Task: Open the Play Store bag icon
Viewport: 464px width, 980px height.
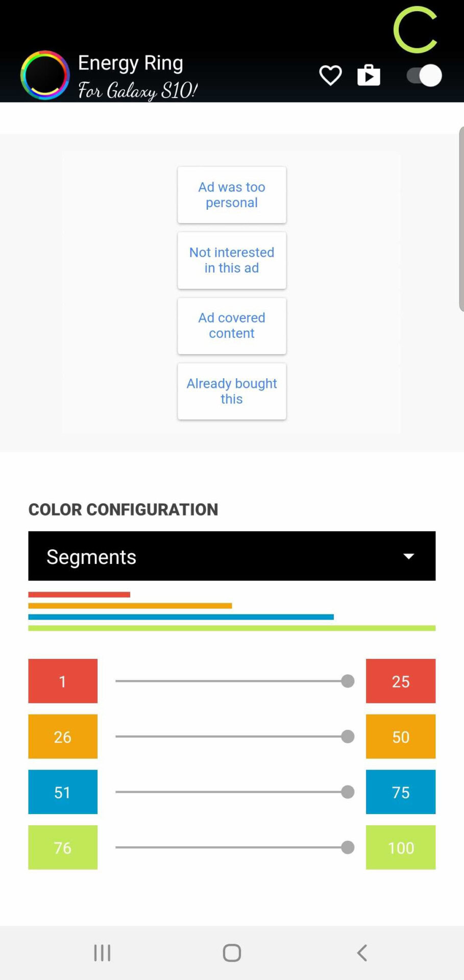Action: click(369, 76)
